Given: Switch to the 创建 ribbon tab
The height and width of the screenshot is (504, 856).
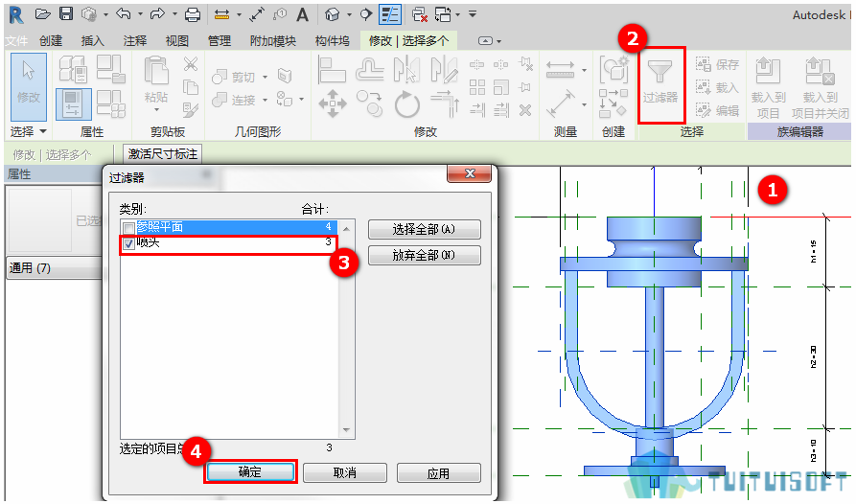Looking at the screenshot, I should point(51,41).
